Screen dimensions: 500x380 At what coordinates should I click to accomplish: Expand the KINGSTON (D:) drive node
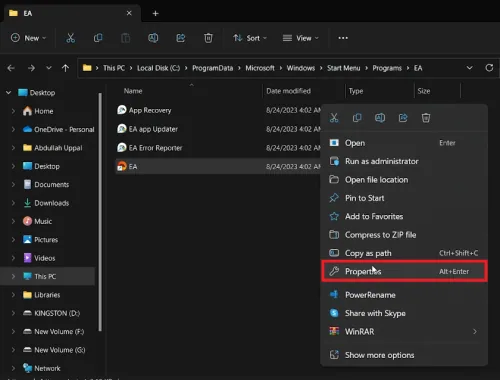[x=13, y=313]
